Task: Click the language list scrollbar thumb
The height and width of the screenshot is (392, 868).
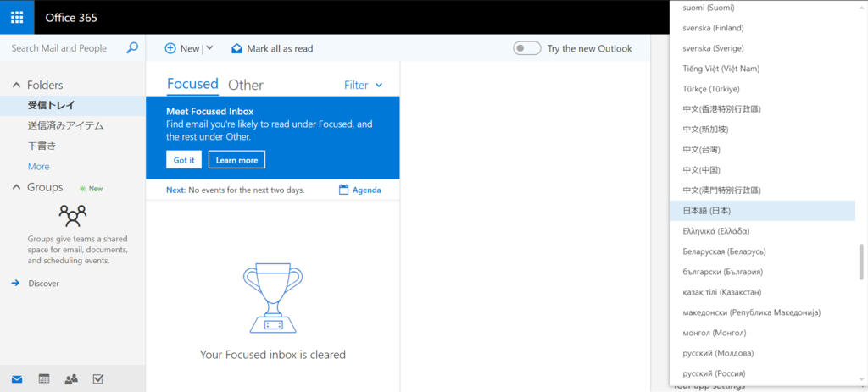Action: pyautogui.click(x=861, y=261)
